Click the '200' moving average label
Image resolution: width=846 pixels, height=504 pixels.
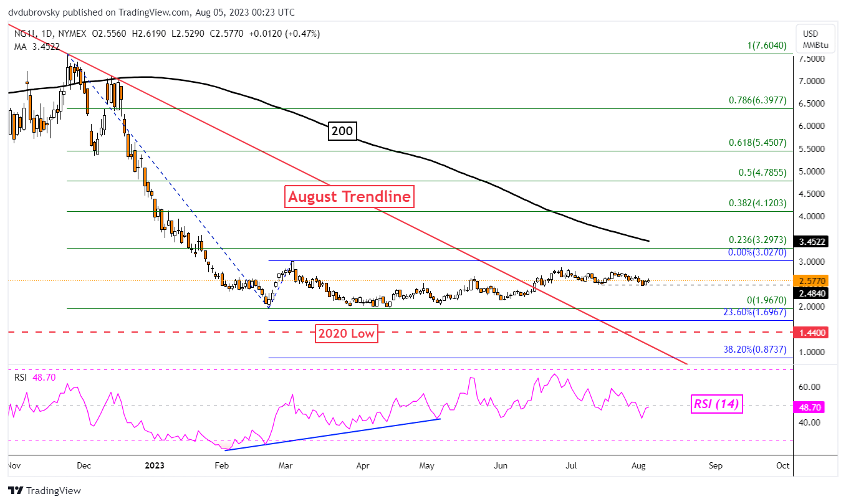pos(342,131)
